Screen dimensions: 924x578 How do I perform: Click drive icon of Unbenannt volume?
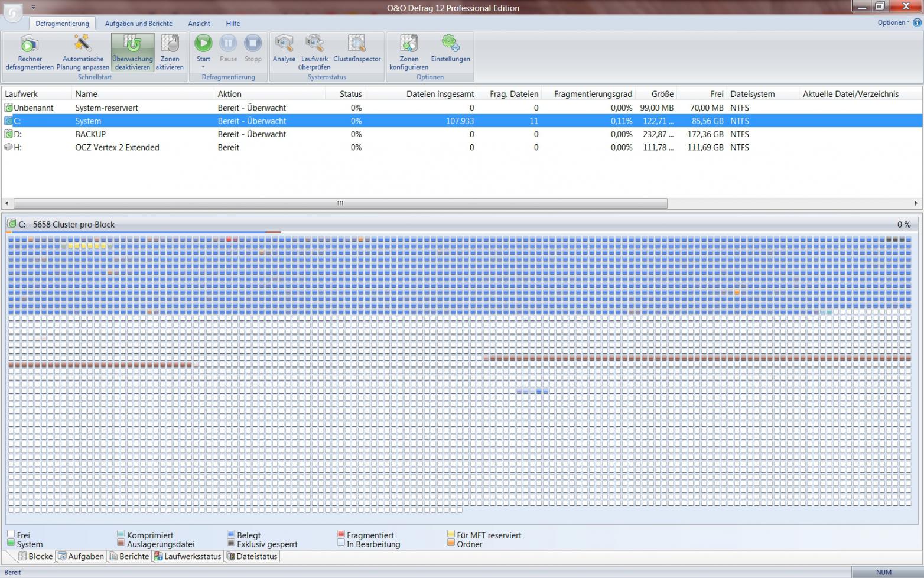coord(8,108)
